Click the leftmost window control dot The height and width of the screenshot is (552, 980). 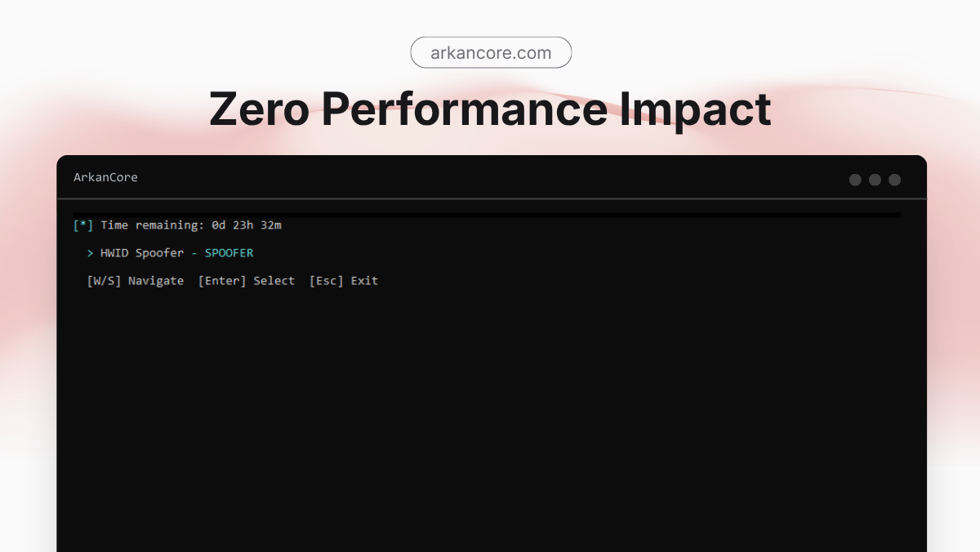click(x=855, y=180)
